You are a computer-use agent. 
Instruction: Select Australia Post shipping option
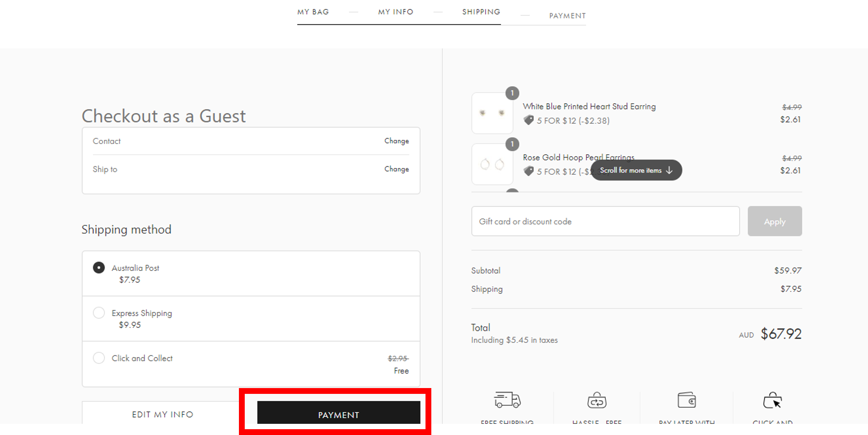[99, 268]
